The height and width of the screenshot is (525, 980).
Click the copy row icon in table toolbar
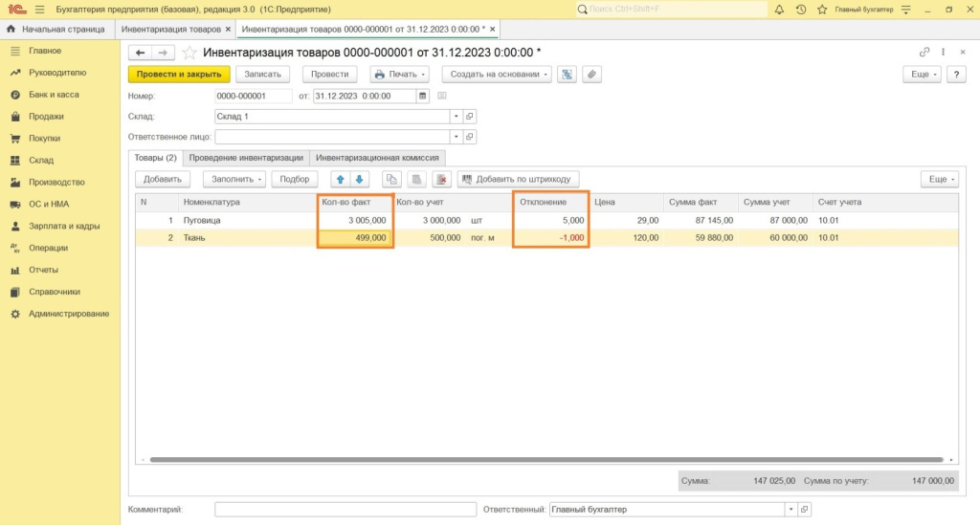click(x=391, y=179)
